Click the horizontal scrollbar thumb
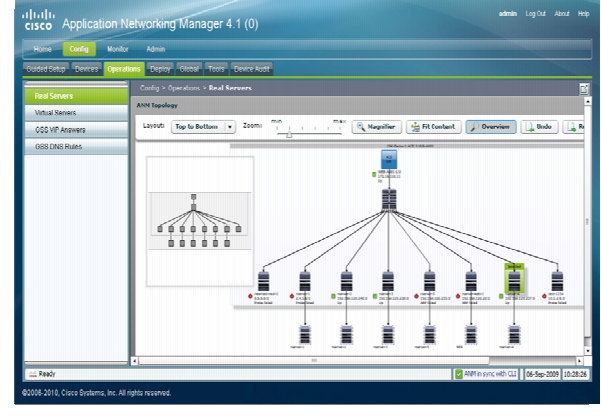601x419 pixels. pos(314,361)
